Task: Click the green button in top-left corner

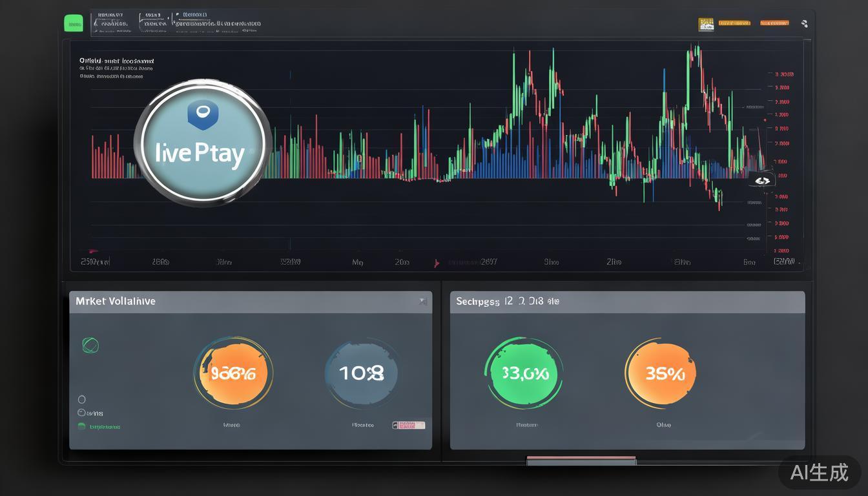Action: (x=74, y=24)
